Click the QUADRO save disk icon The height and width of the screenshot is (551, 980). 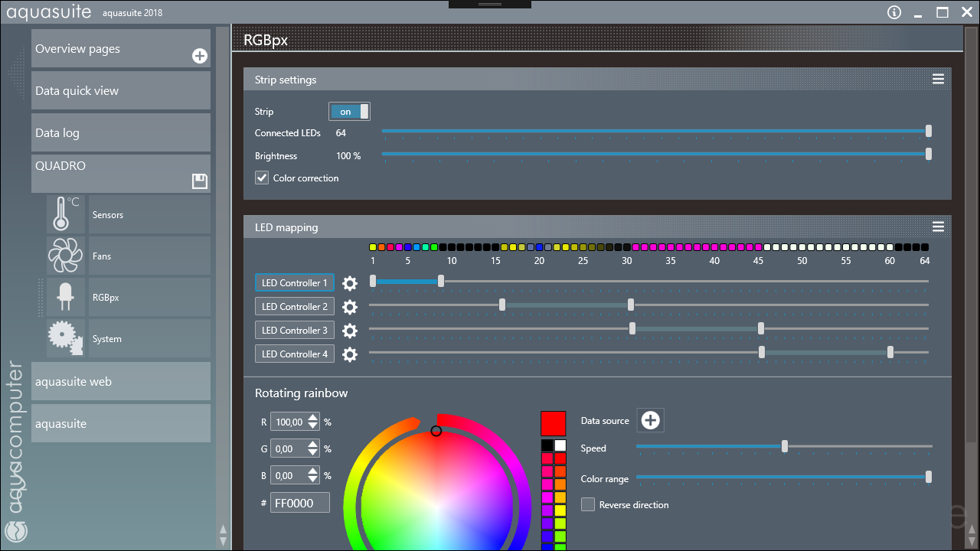(x=199, y=181)
